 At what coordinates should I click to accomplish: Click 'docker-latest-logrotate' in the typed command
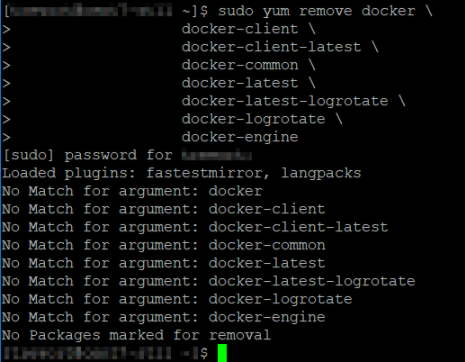285,101
